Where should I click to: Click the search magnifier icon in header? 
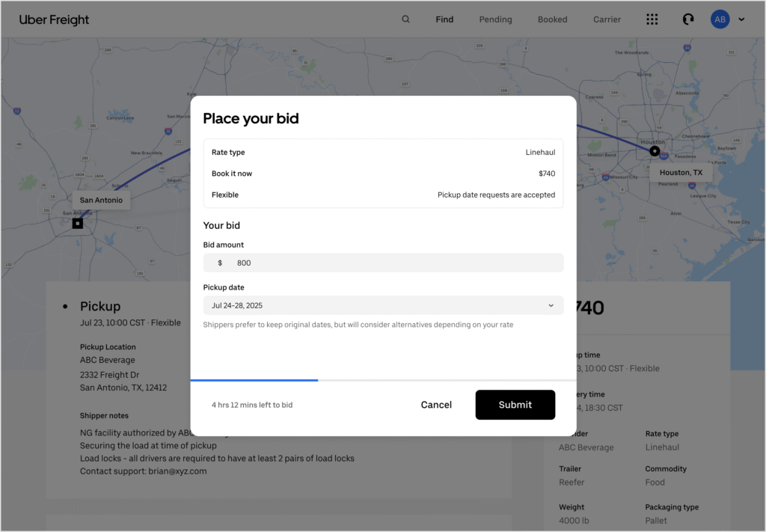point(405,19)
